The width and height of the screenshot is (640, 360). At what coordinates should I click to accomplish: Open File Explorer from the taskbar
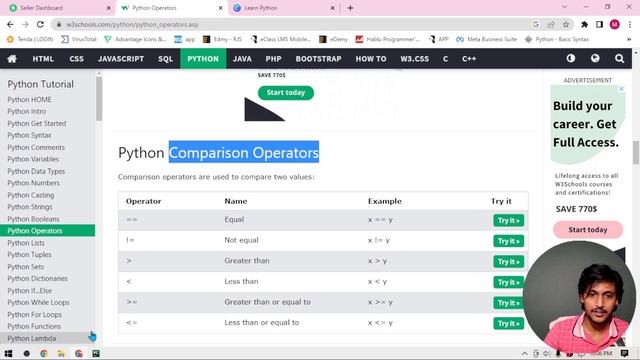pos(61,353)
